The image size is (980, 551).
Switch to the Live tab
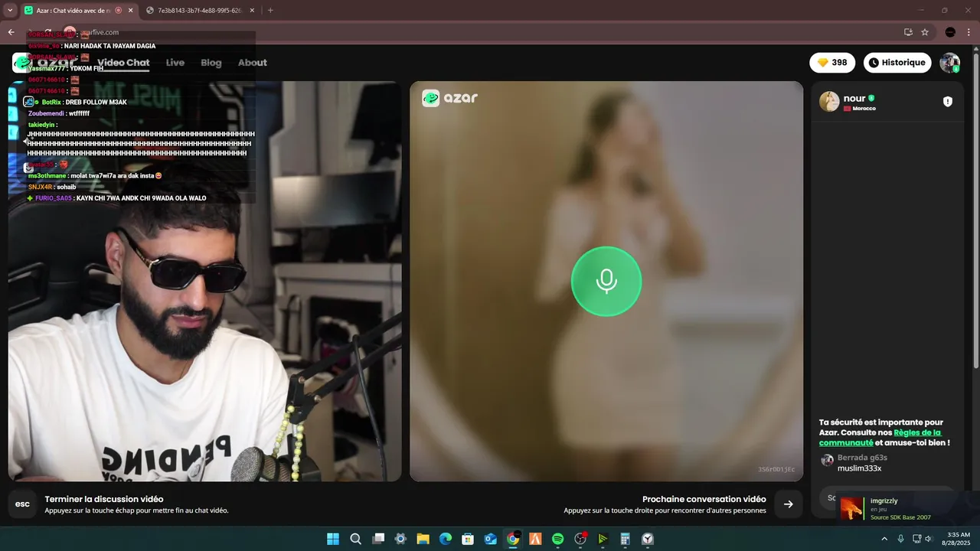point(175,63)
